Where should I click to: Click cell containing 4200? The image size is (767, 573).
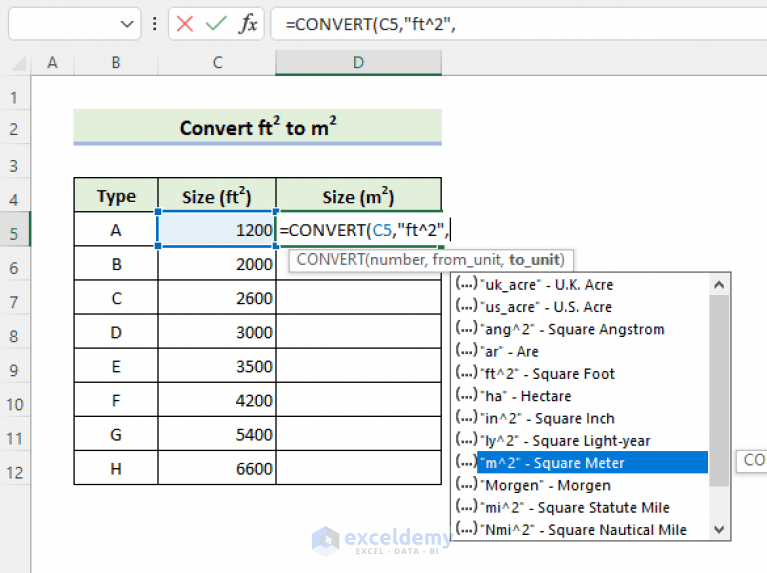tap(217, 400)
